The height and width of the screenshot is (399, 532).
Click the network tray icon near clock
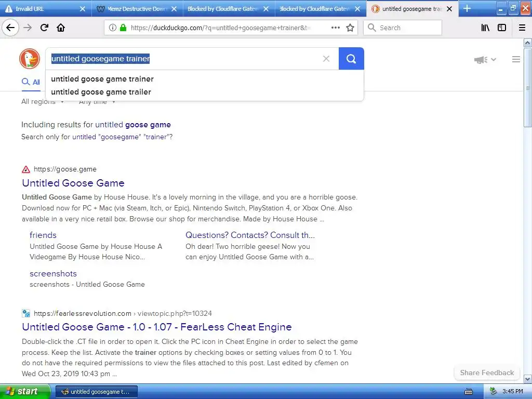click(x=493, y=391)
